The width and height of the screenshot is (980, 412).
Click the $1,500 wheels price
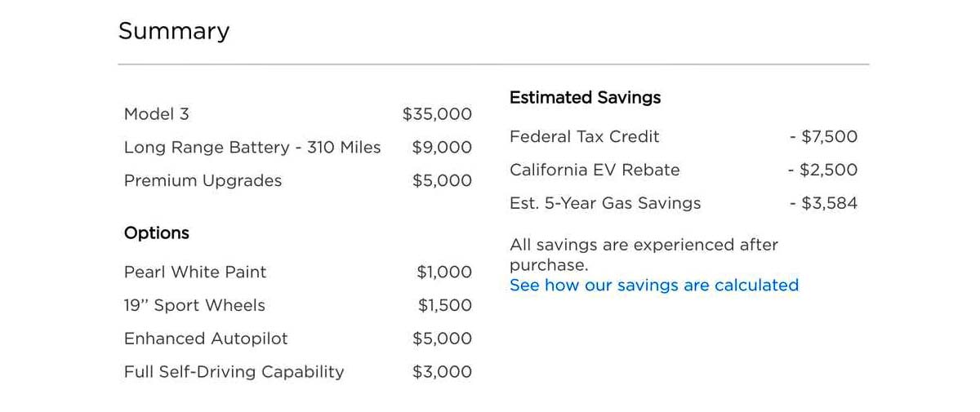tap(445, 306)
